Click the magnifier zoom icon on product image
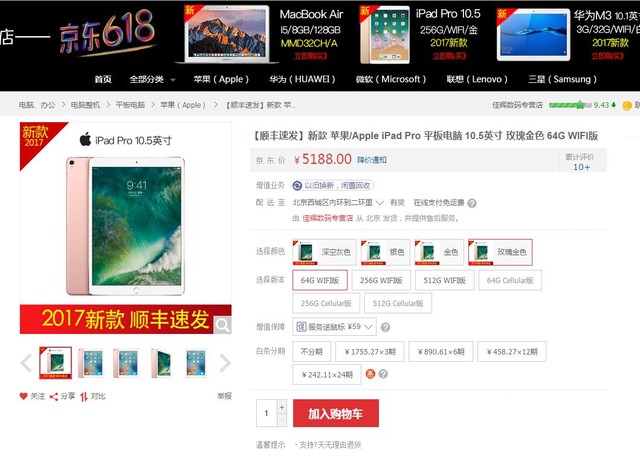Image resolution: width=640 pixels, height=464 pixels. 222,325
